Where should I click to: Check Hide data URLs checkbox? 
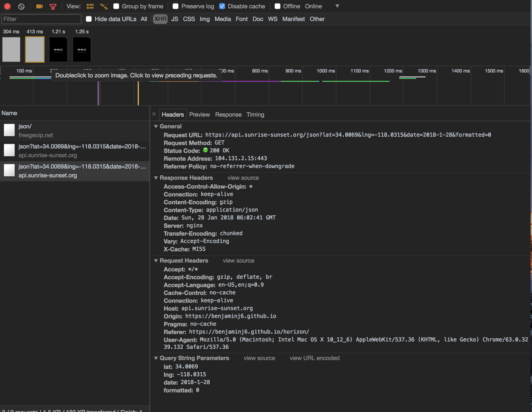coord(89,19)
